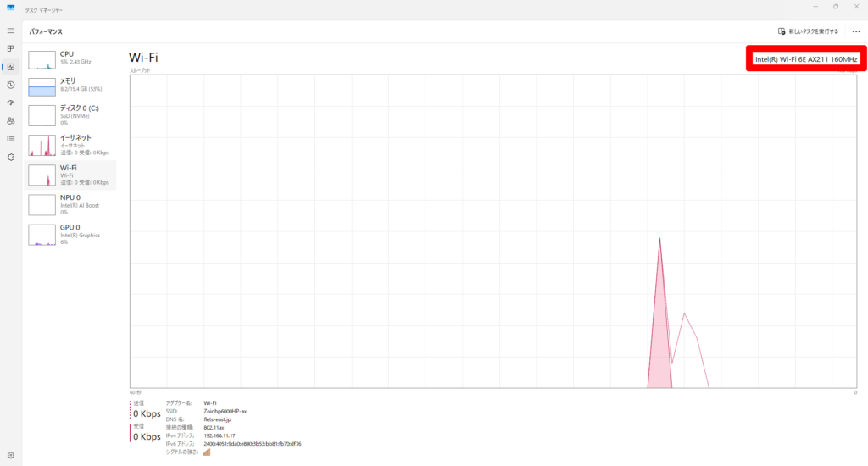Select the Performance page icon

coord(11,67)
